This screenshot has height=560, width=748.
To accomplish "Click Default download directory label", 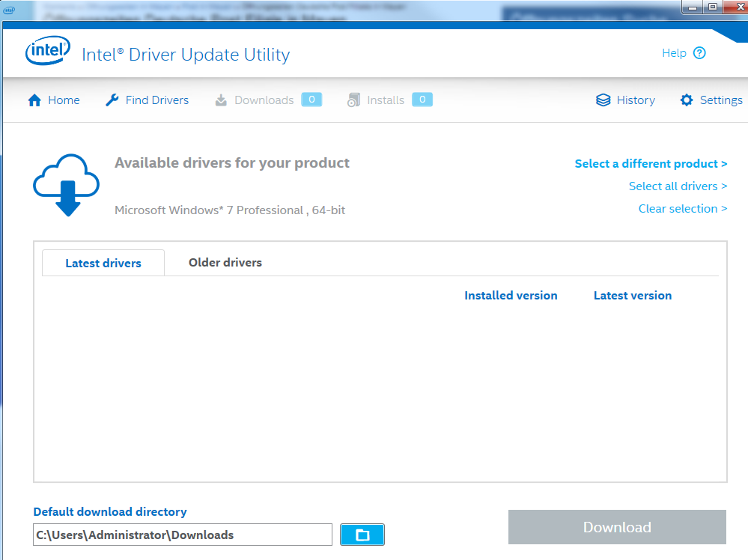I will point(110,512).
